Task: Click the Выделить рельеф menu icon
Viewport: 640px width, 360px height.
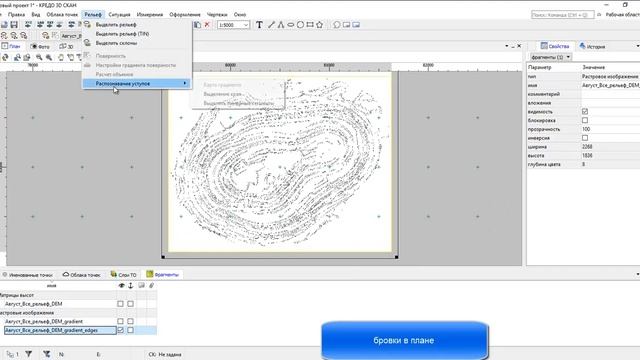Action: click(87, 25)
